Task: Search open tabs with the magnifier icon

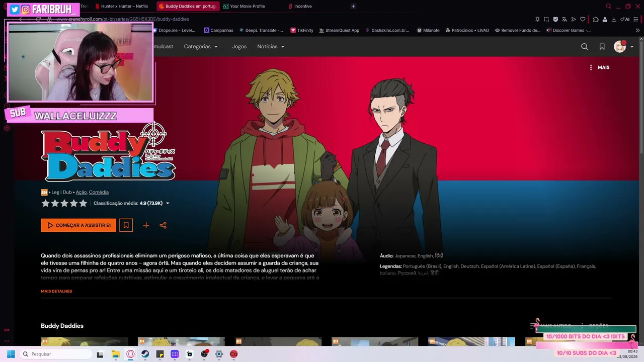Action: (608, 6)
